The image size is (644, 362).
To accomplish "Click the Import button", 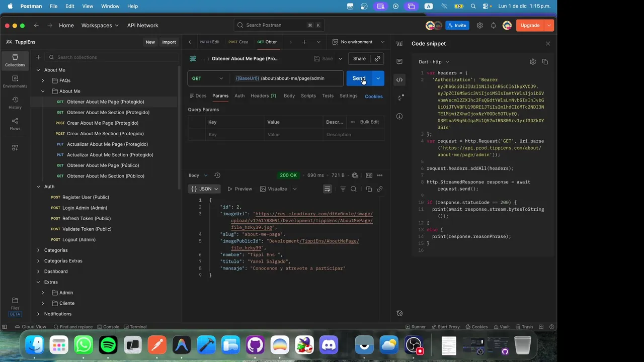I will tap(169, 42).
